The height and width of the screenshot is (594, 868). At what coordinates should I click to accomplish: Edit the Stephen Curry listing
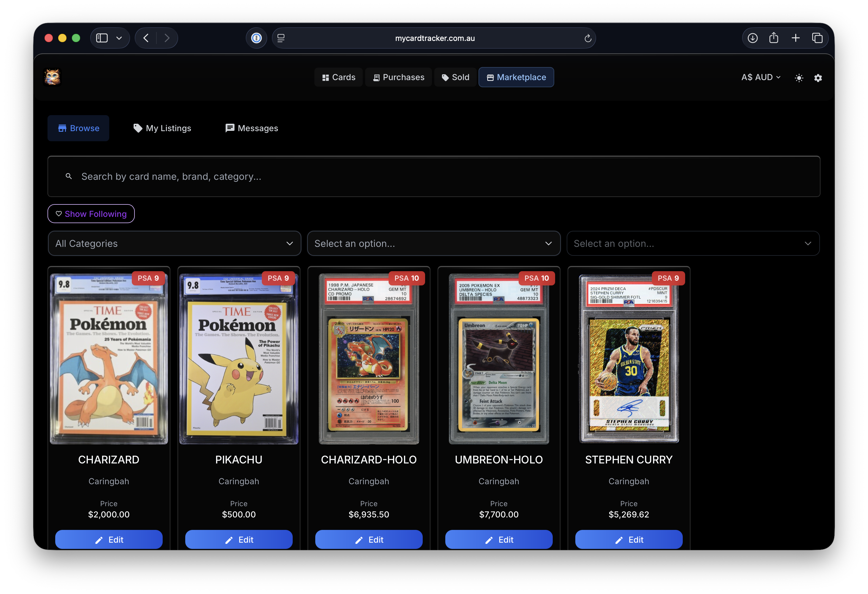point(629,539)
